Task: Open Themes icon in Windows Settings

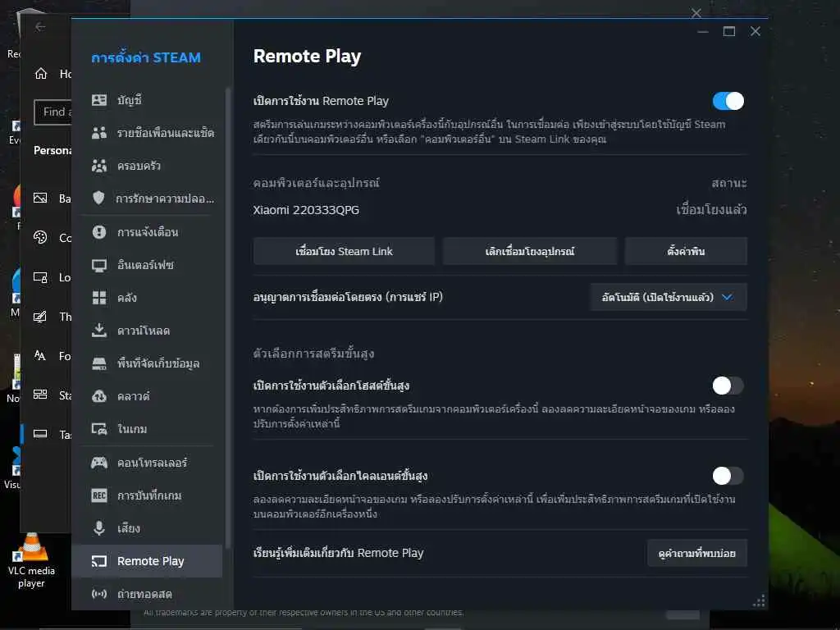Action: click(x=40, y=317)
